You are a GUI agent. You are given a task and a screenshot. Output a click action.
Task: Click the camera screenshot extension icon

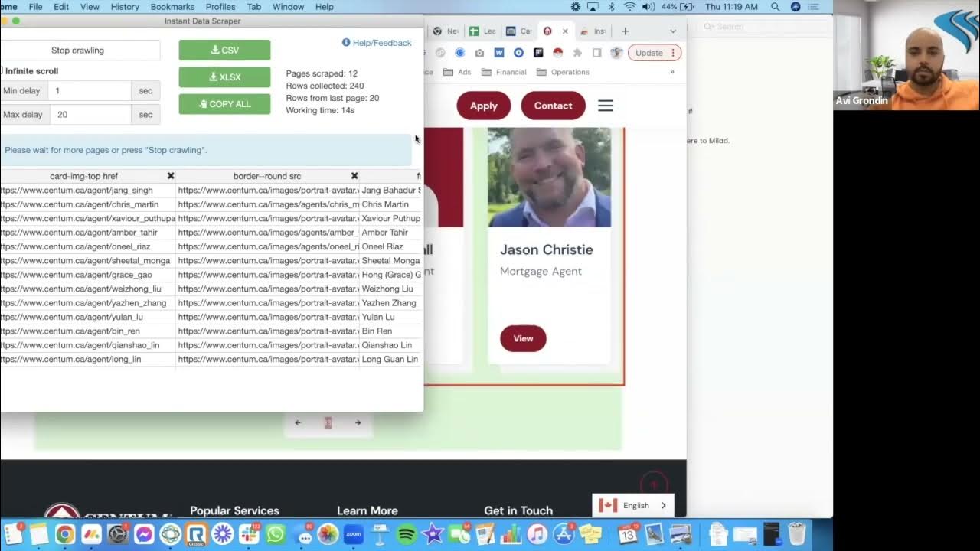point(479,53)
